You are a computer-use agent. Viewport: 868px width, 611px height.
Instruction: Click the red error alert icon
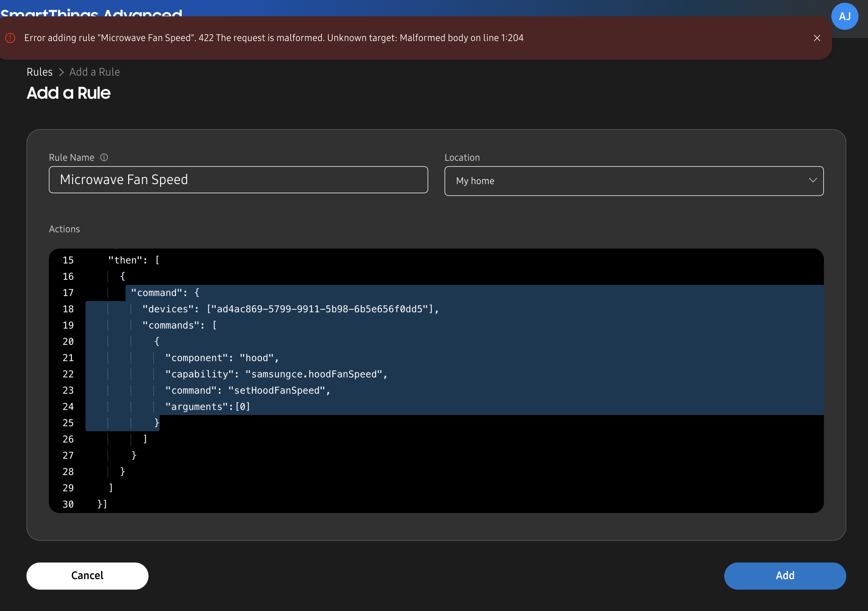(x=10, y=38)
